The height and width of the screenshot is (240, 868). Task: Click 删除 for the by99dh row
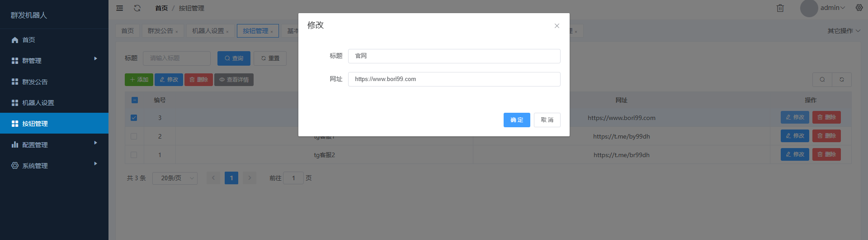pyautogui.click(x=826, y=136)
